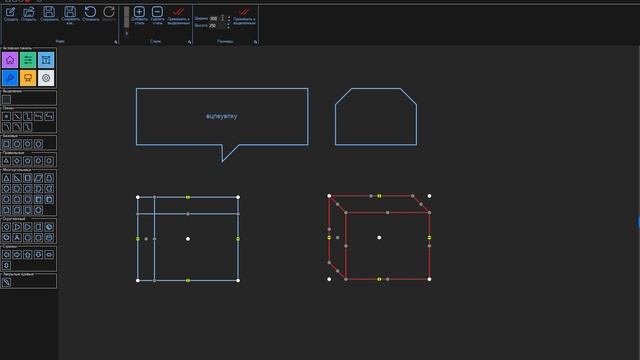640x360 pixels.
Task: Click the center point of the blue framed rectangle
Action: tap(188, 239)
